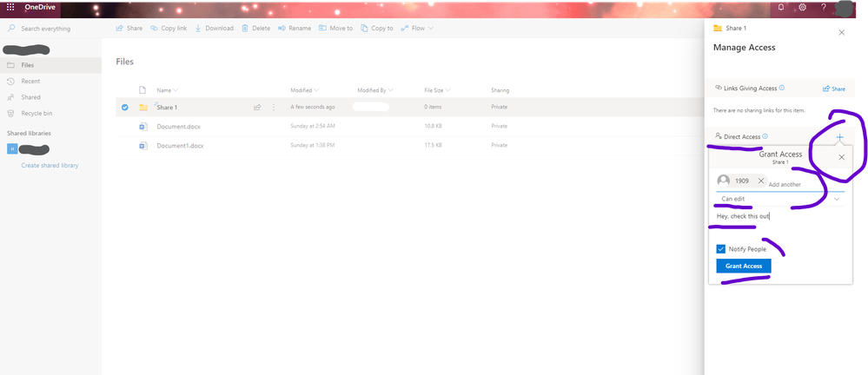Click Share link in Links Giving Access
Screen dimensions: 868x375
coord(833,89)
